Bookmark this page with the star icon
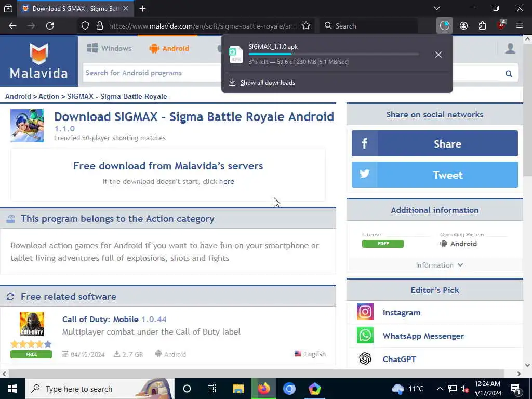Screen dimensions: 532x399 pos(306,26)
